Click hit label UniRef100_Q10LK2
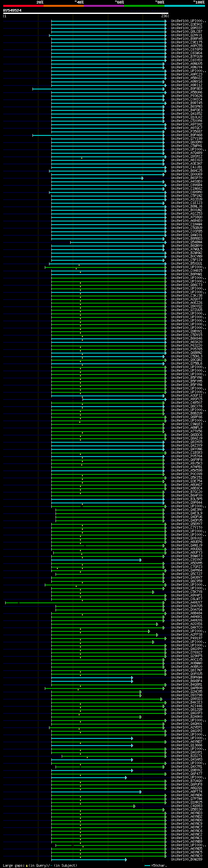Image resolution: width=208 pixels, height=868 pixels. [187, 117]
